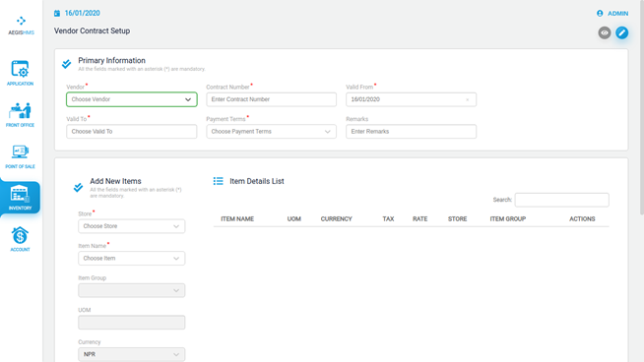Open the Choose Payment Terms dropdown
The image size is (644, 362).
[271, 132]
